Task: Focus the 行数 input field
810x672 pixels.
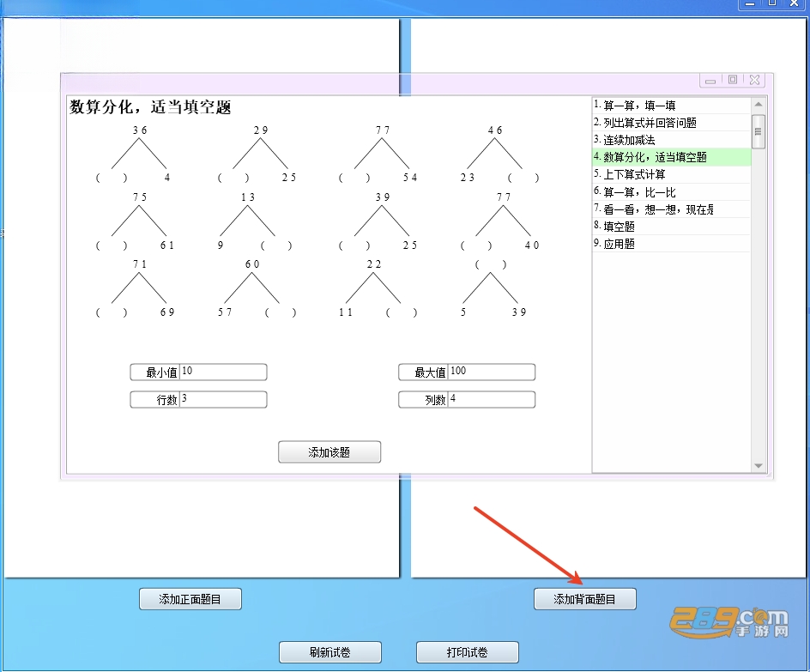Action: [x=223, y=399]
